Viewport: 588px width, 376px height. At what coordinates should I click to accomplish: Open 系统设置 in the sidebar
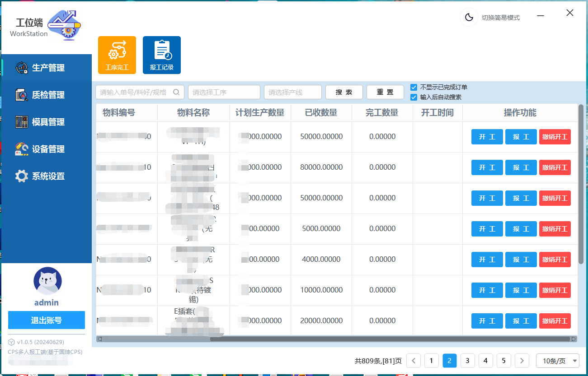pyautogui.click(x=47, y=176)
